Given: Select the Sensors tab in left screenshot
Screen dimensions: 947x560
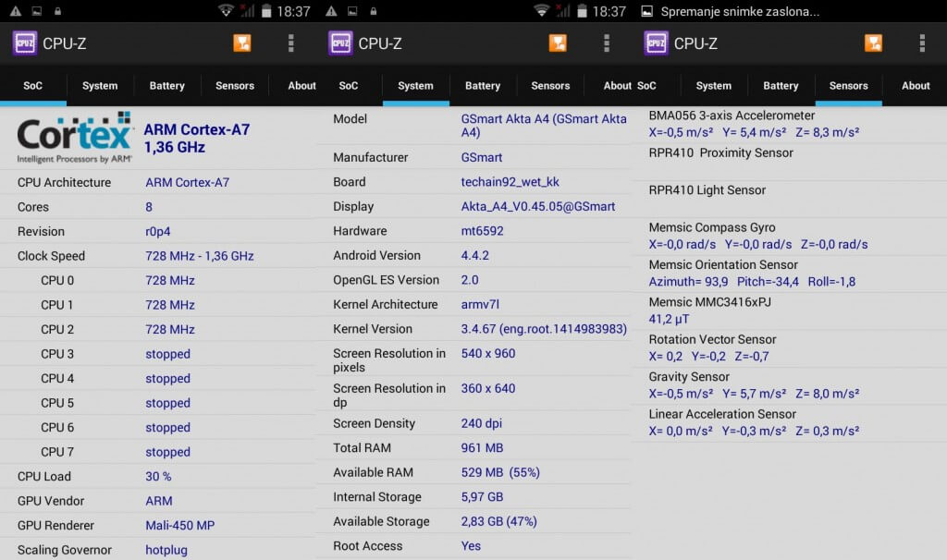Looking at the screenshot, I should click(235, 86).
